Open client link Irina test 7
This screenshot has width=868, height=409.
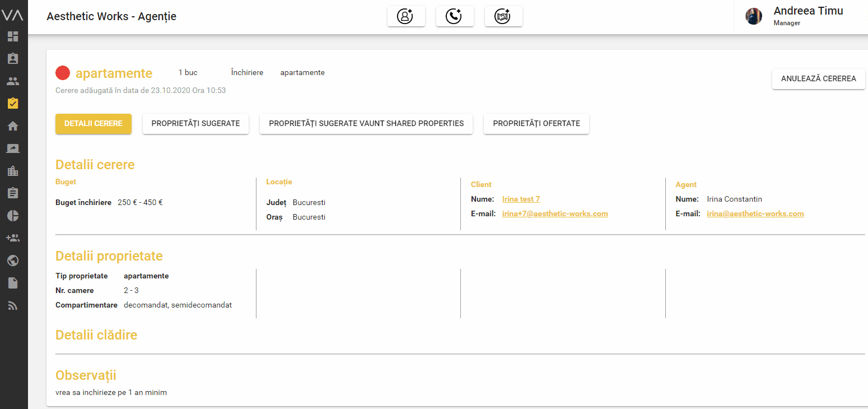[521, 199]
